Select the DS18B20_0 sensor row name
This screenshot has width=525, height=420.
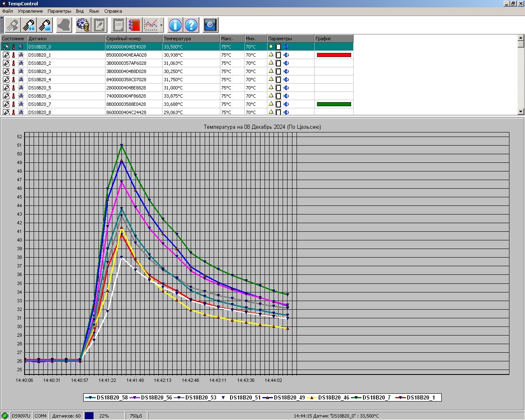tap(40, 47)
